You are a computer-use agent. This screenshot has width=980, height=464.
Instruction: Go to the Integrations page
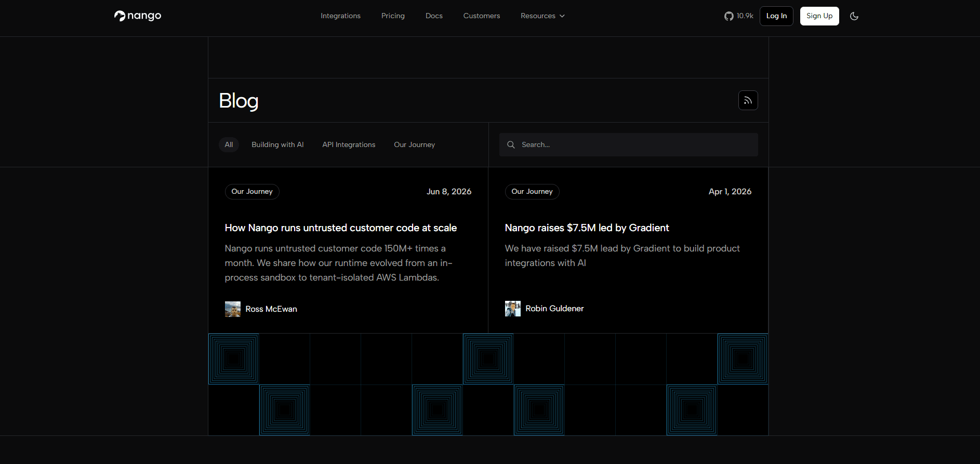click(x=340, y=16)
